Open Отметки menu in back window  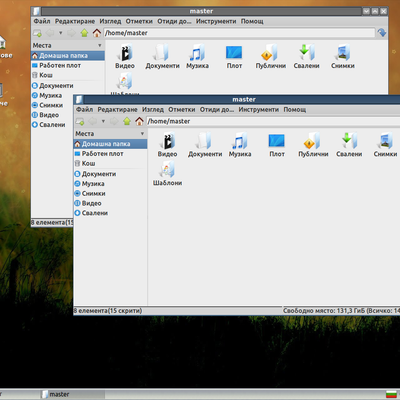(139, 21)
